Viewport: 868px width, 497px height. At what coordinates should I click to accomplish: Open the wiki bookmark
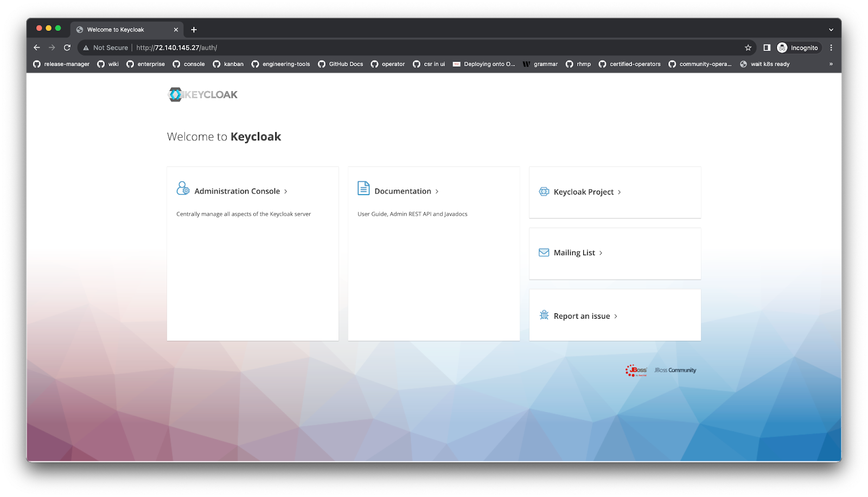coord(108,64)
